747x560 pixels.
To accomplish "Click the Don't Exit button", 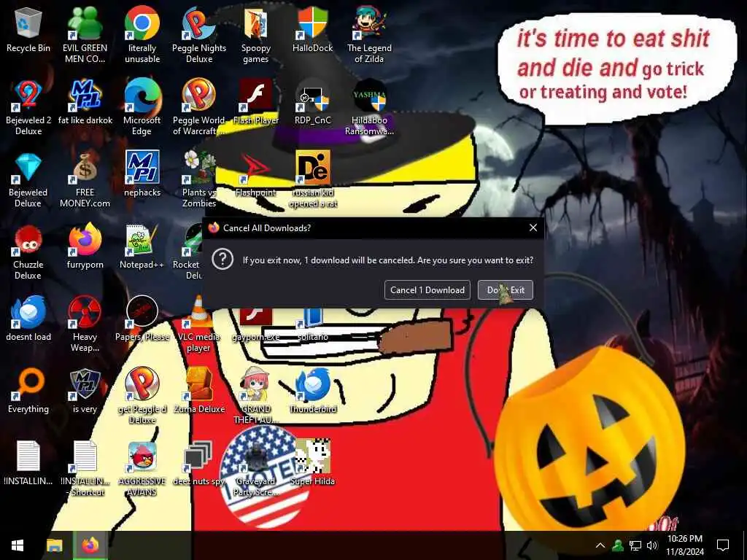I will [506, 290].
